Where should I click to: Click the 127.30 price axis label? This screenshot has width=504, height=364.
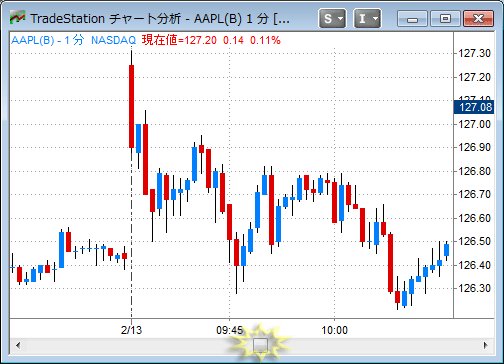click(475, 53)
